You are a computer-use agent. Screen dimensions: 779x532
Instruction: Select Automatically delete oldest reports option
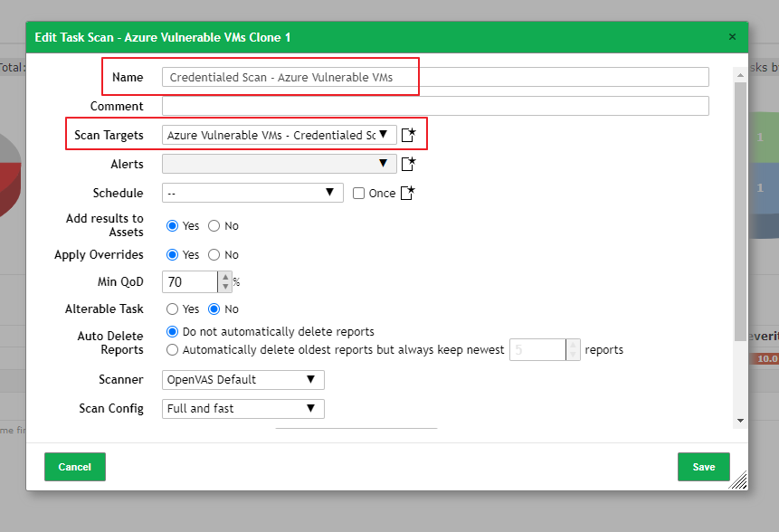tap(173, 350)
